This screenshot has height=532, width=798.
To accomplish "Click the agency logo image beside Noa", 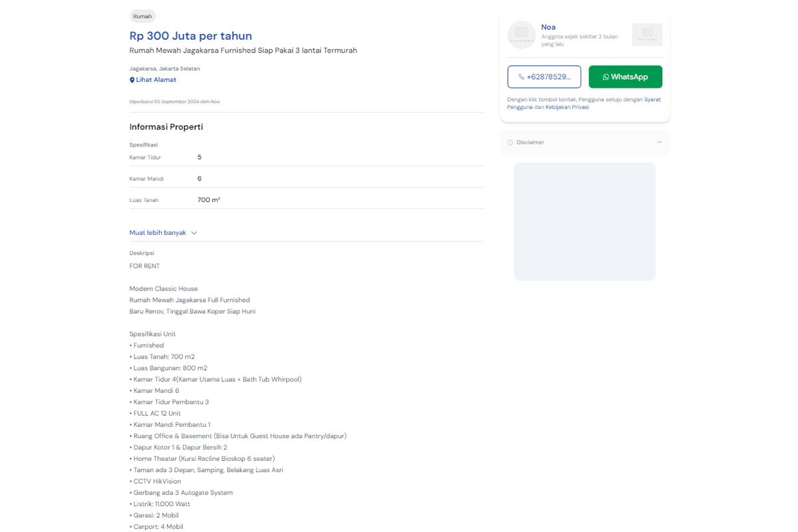I will point(647,35).
